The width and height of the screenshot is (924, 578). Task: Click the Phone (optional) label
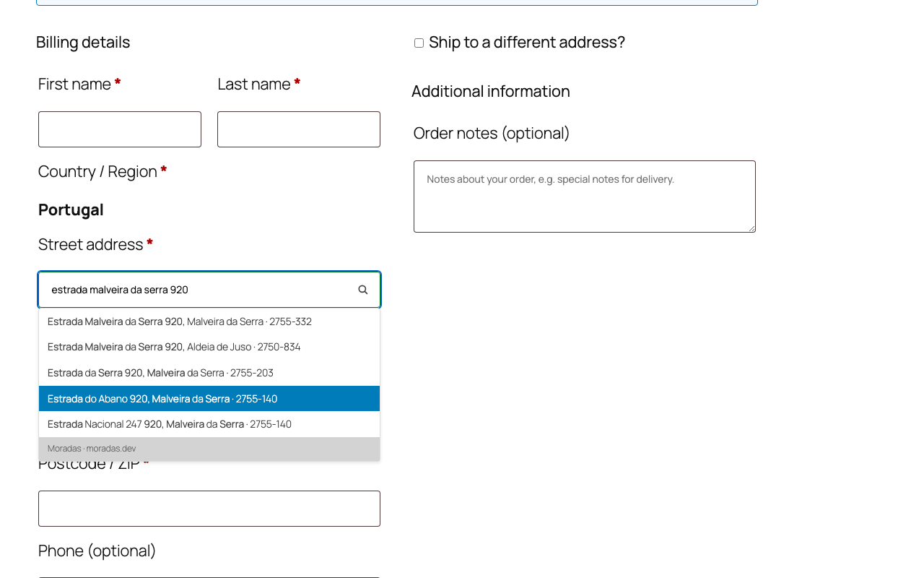pos(97,551)
